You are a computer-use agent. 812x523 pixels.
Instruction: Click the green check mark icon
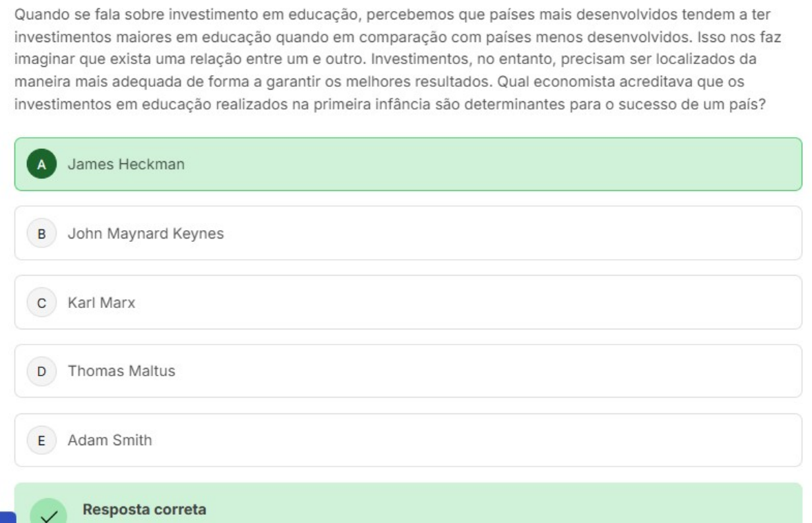tap(48, 513)
